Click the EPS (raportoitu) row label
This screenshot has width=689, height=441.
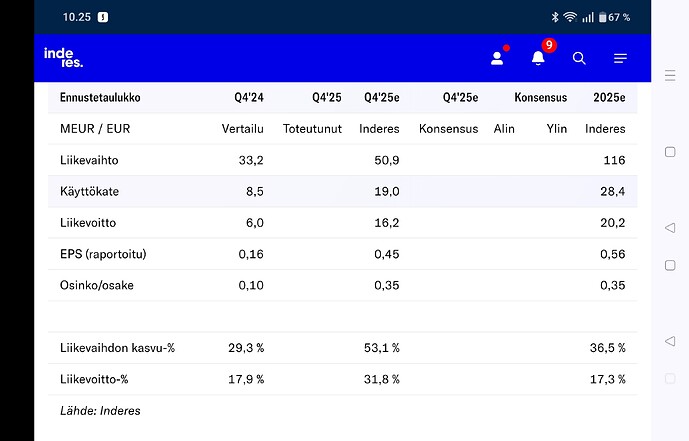104,254
